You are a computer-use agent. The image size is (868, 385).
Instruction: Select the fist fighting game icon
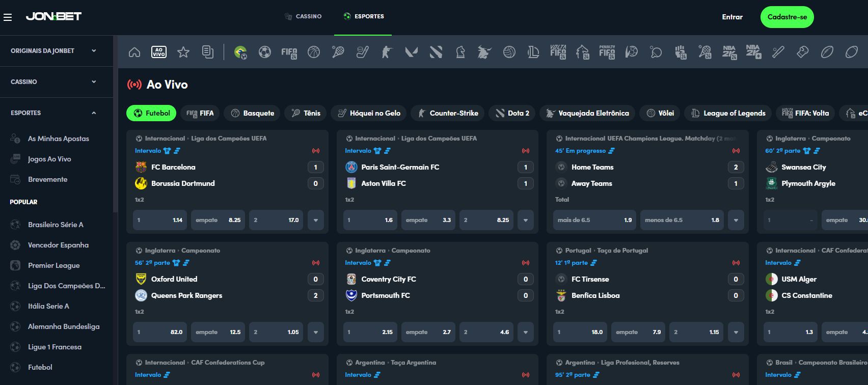(681, 52)
